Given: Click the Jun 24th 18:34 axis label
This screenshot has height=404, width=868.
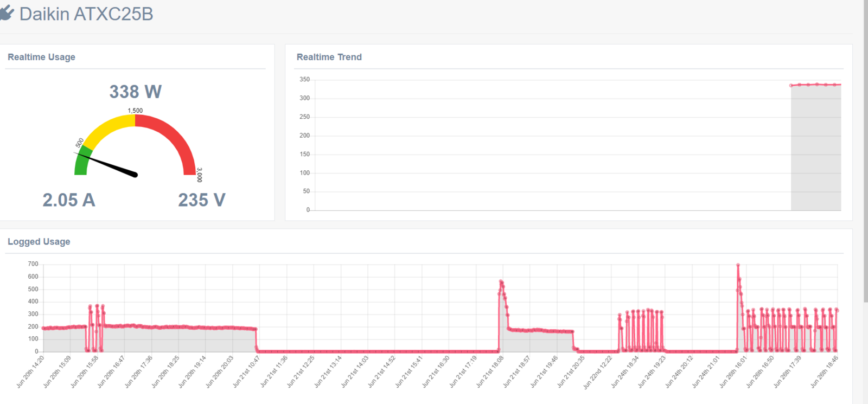Looking at the screenshot, I should pos(625,371).
